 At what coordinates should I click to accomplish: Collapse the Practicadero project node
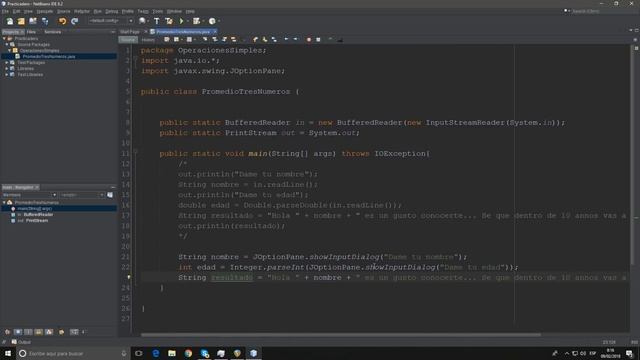click(4, 39)
